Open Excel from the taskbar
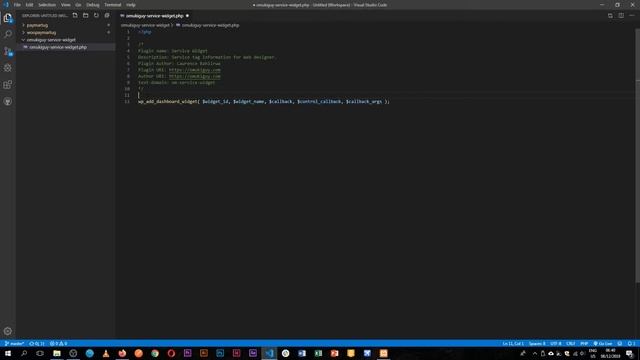 tap(318, 353)
